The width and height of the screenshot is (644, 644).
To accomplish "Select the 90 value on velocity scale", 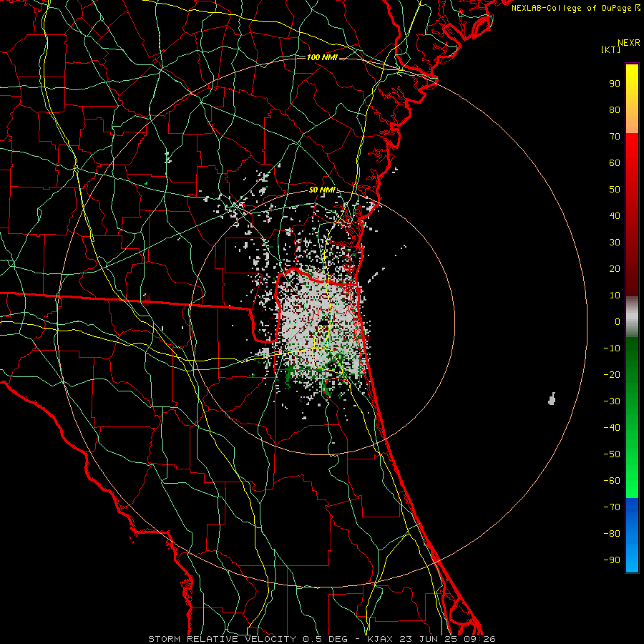I will (x=615, y=84).
